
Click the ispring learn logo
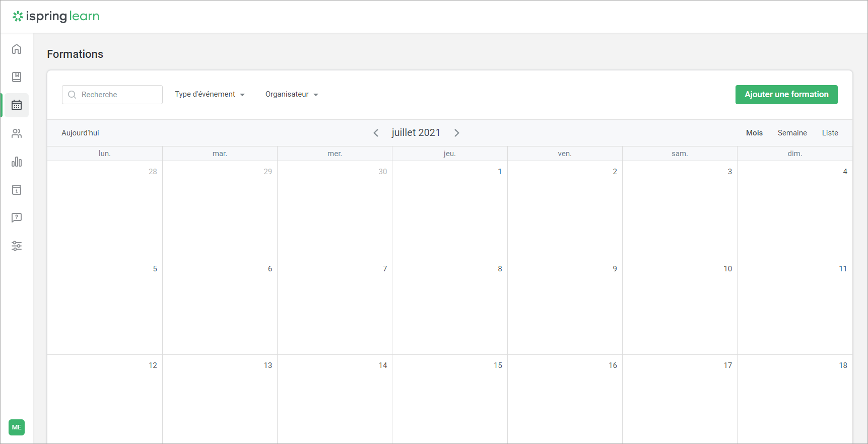(x=56, y=16)
